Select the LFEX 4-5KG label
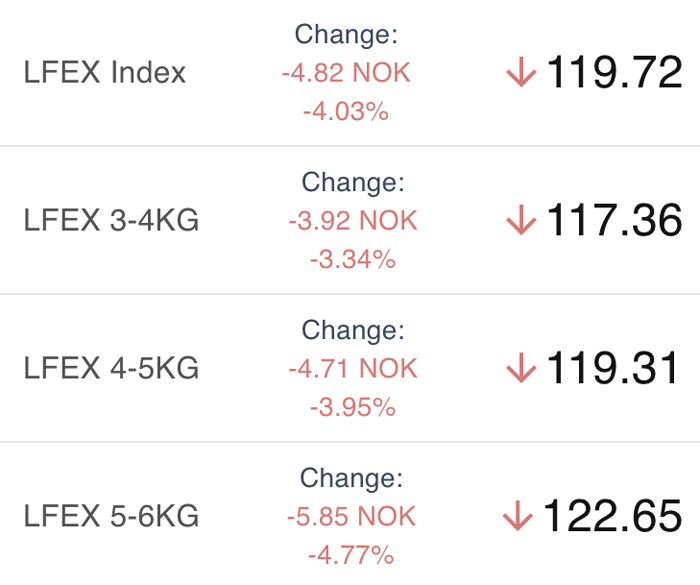The height and width of the screenshot is (585, 700). click(x=111, y=368)
